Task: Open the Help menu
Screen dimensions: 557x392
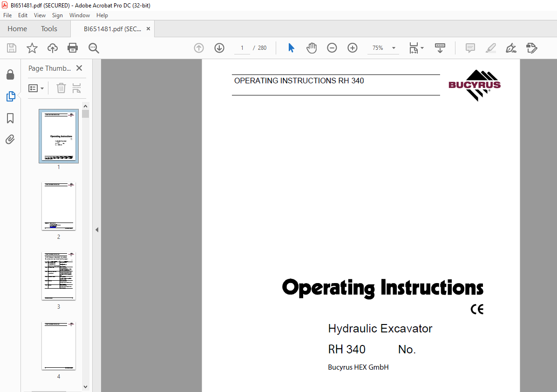Action: [102, 15]
